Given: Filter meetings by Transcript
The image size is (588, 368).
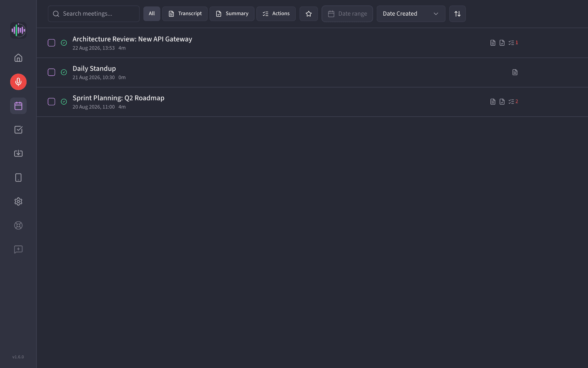Looking at the screenshot, I should pos(185,14).
